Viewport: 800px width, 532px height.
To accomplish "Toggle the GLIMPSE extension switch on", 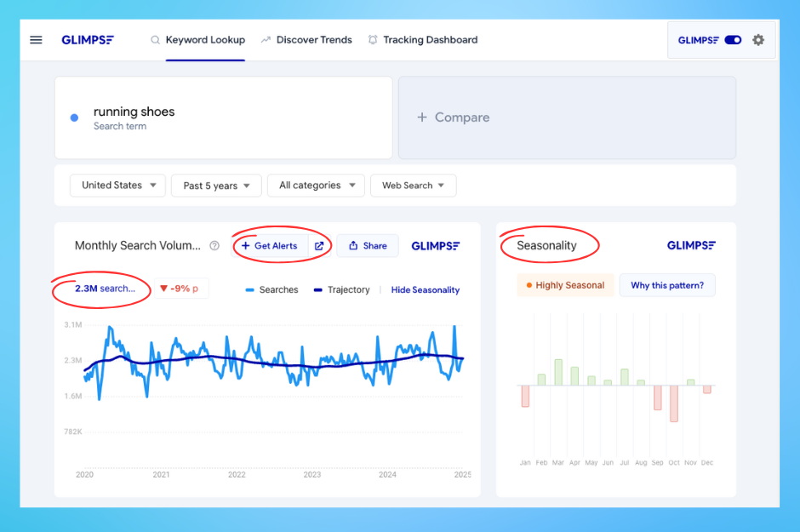I will 733,39.
